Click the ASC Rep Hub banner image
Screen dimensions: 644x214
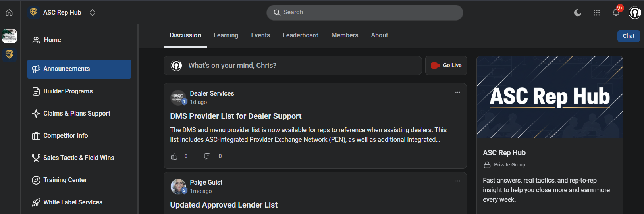(550, 97)
